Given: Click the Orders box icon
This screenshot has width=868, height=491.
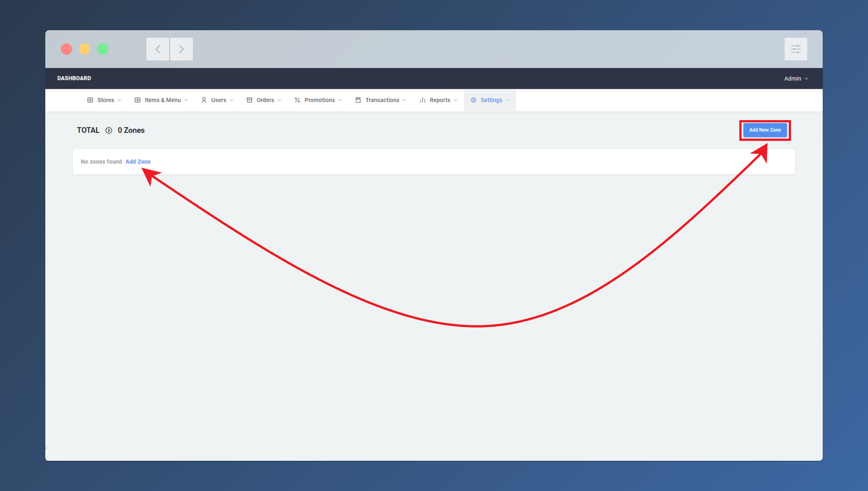Looking at the screenshot, I should 249,100.
